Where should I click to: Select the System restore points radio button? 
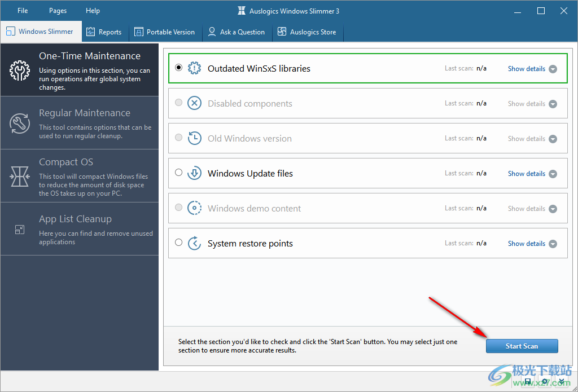click(x=179, y=243)
